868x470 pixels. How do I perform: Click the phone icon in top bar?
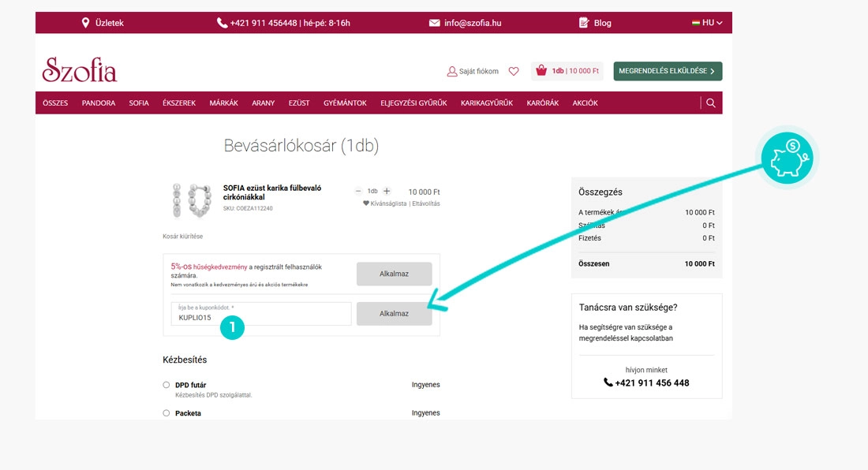tap(222, 23)
